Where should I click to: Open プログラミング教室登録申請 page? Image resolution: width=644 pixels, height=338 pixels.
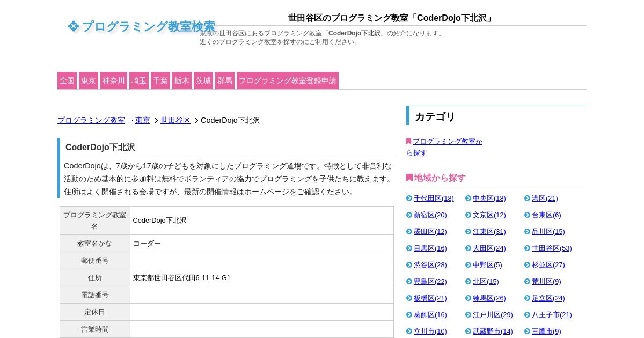point(288,80)
